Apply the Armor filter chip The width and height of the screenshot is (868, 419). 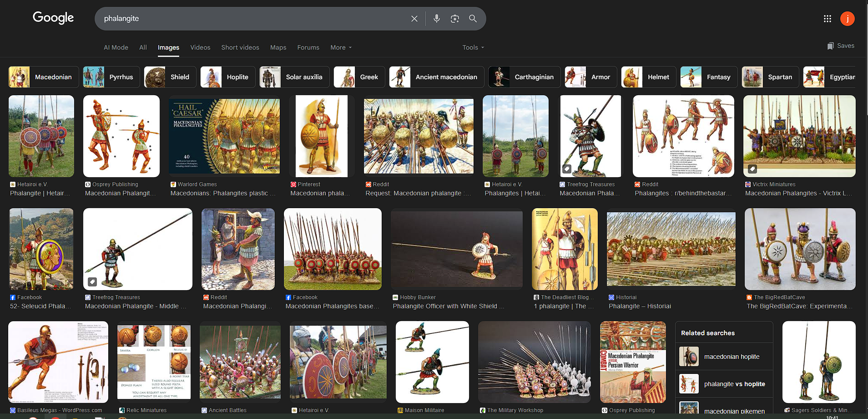tap(591, 77)
